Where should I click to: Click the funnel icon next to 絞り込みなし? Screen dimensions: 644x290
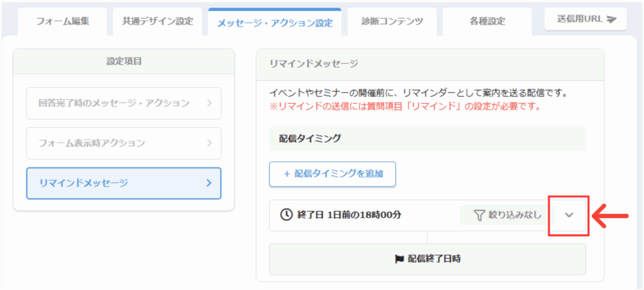tap(479, 216)
